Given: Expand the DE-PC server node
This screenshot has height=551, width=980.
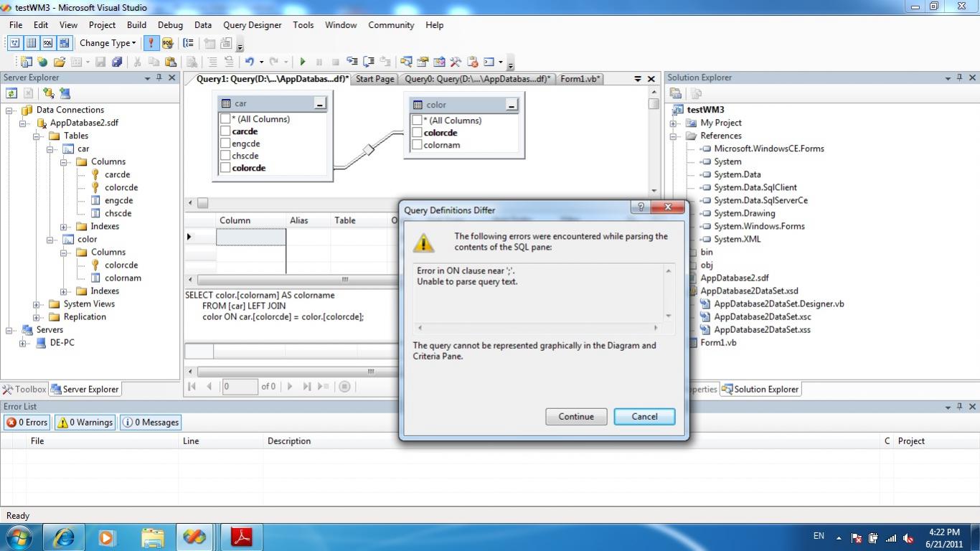Looking at the screenshot, I should pos(24,343).
